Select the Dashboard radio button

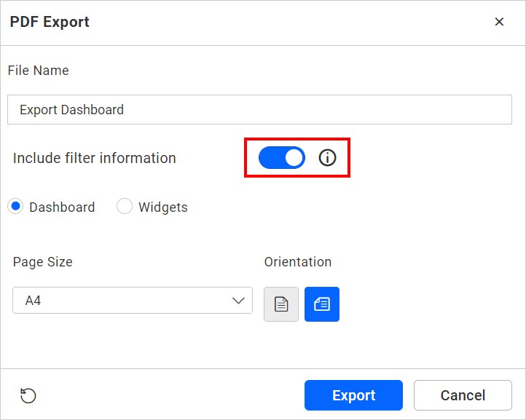[x=15, y=207]
